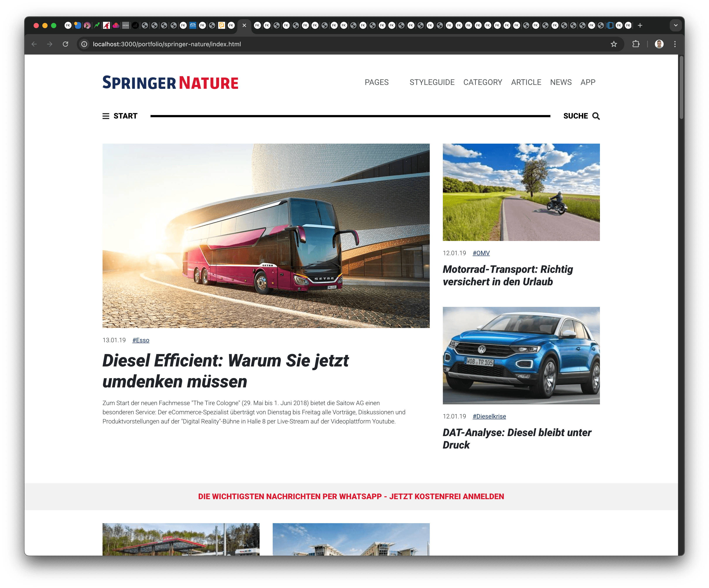This screenshot has height=588, width=709.
Task: Open the Diesel Efficient headline article
Action: point(226,371)
